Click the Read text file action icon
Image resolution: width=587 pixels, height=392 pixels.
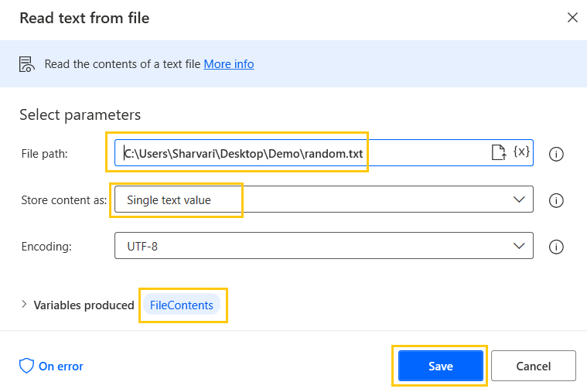click(x=26, y=64)
